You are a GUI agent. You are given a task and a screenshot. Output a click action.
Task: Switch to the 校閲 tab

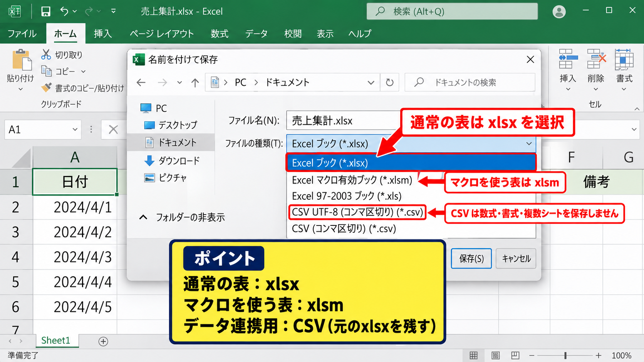click(293, 34)
